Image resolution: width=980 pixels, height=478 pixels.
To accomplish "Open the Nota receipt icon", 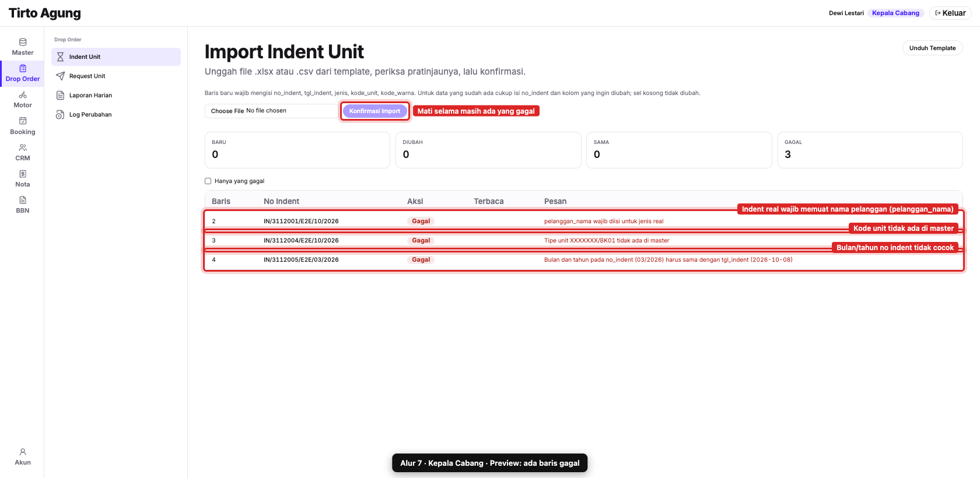I will [x=23, y=174].
